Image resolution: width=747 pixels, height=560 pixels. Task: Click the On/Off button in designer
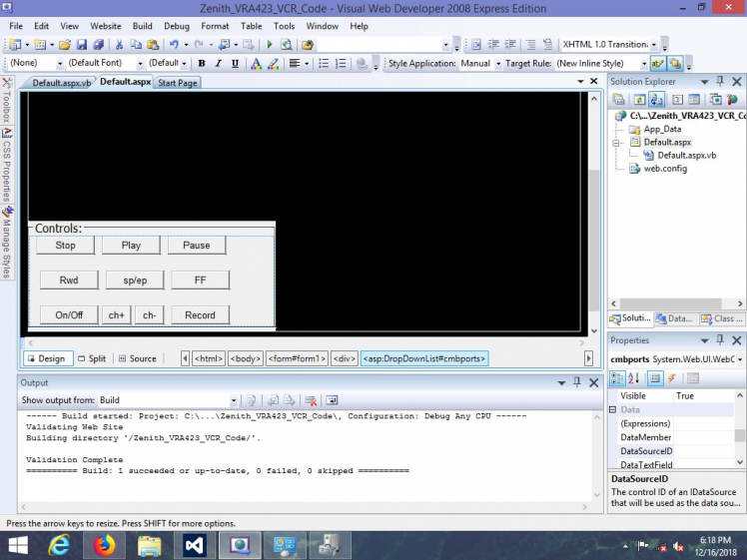point(69,315)
